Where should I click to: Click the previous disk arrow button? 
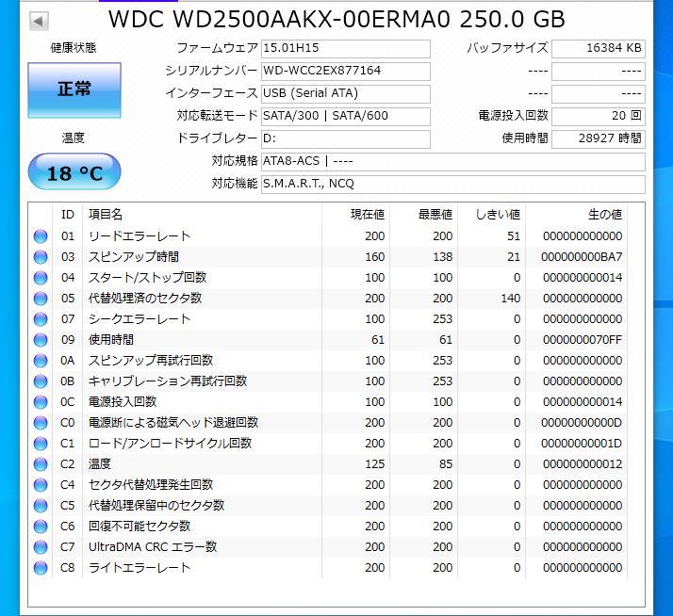[x=39, y=21]
